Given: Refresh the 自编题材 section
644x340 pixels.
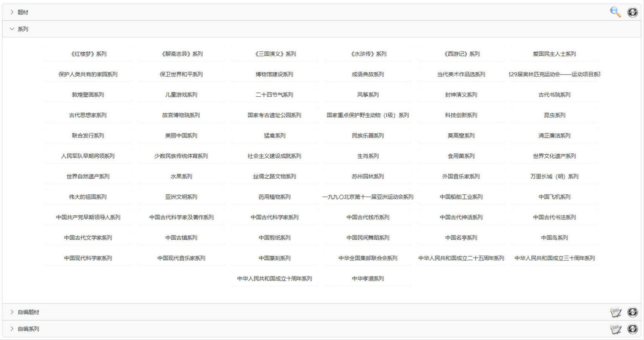Looking at the screenshot, I should click(632, 312).
